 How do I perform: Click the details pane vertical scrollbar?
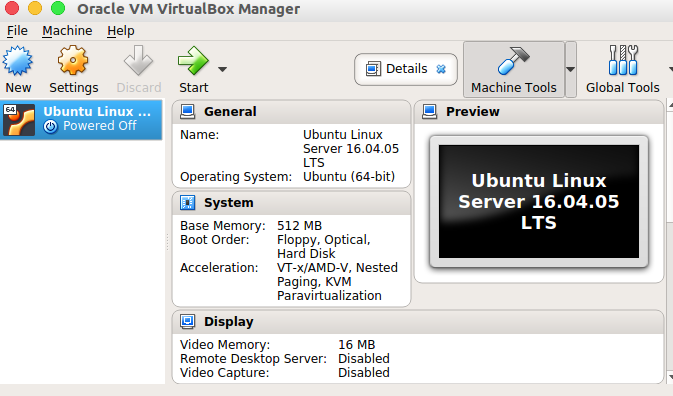click(670, 241)
